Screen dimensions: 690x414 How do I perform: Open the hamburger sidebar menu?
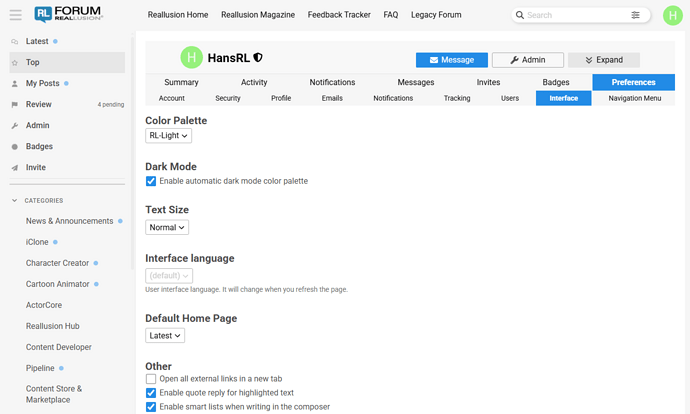pos(15,15)
